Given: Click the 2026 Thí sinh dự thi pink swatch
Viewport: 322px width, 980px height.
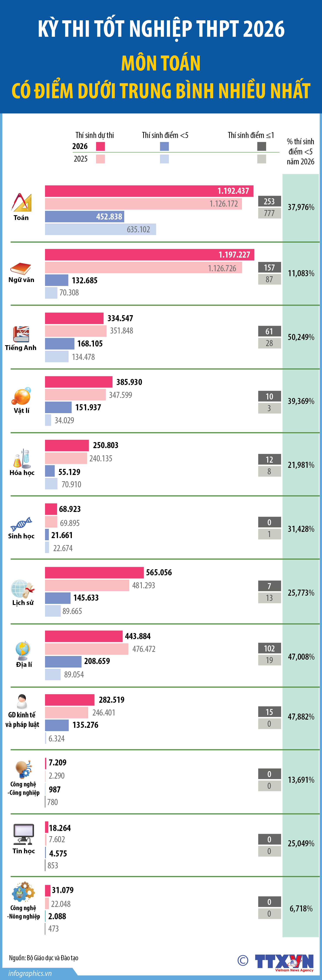Looking at the screenshot, I should (x=100, y=146).
